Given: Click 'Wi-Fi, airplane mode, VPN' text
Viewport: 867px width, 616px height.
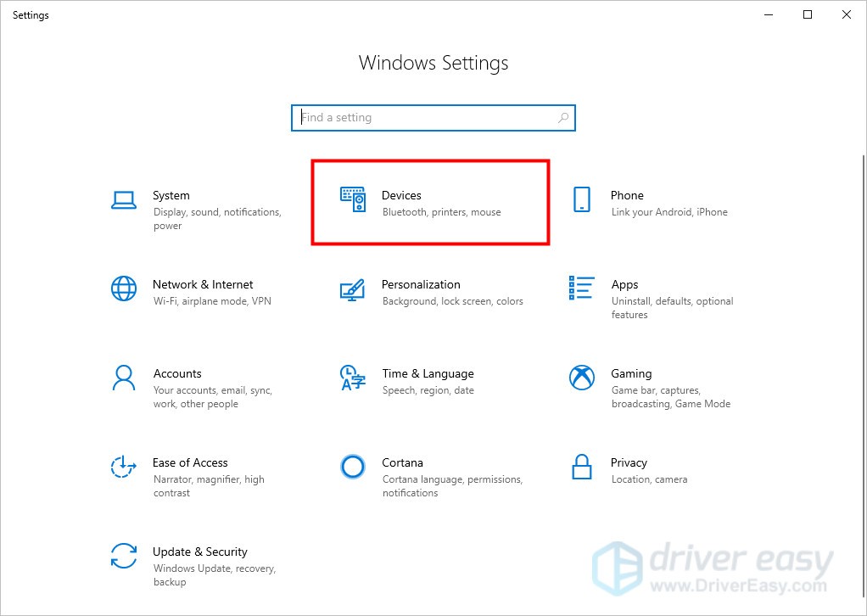Looking at the screenshot, I should [x=212, y=301].
